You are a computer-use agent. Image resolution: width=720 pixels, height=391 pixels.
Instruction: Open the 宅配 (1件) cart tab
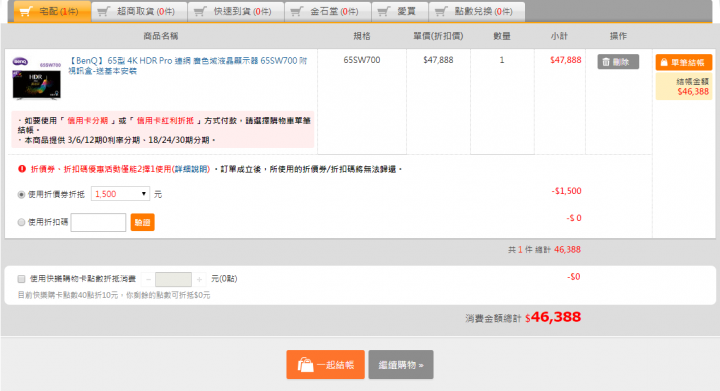(52, 11)
